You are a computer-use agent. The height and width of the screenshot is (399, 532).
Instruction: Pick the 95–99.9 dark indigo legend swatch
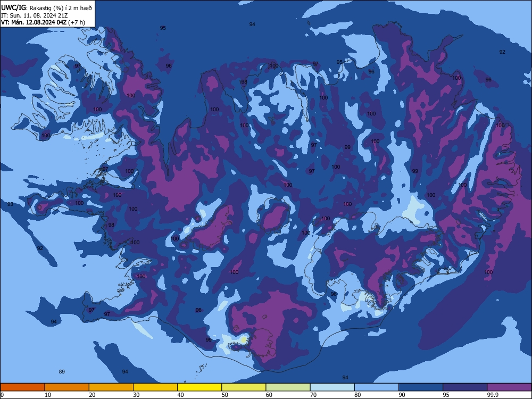(465, 387)
